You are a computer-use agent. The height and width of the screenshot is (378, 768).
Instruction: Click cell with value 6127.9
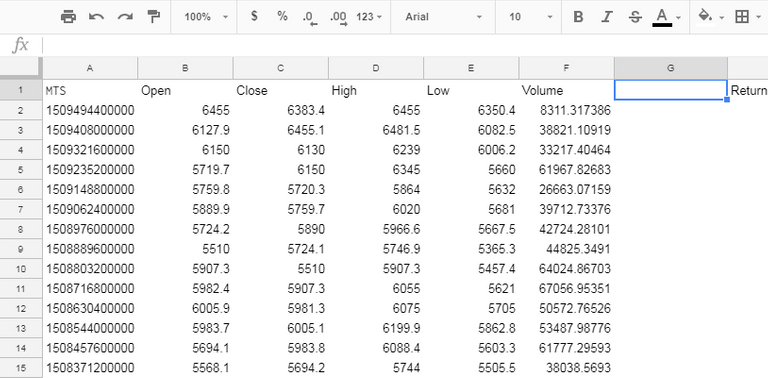coord(185,130)
